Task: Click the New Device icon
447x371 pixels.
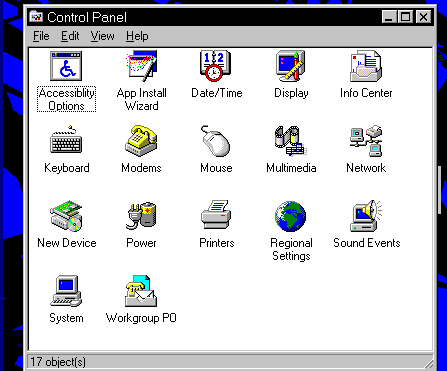Action: (66, 216)
